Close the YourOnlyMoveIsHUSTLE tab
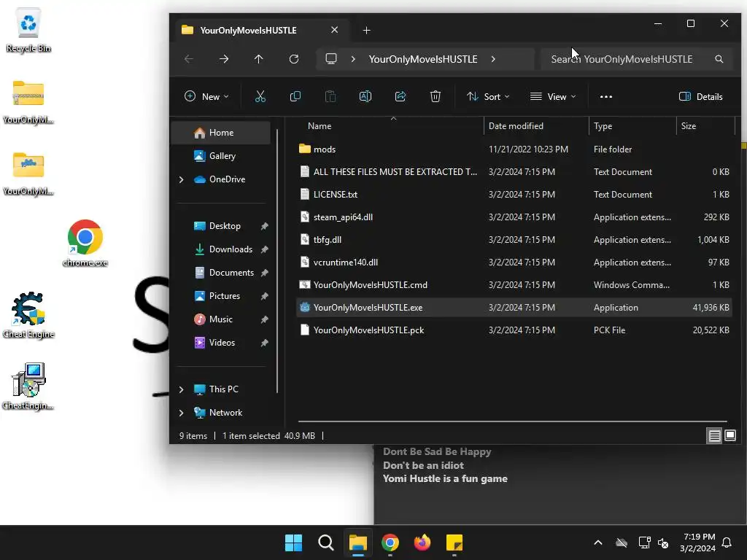 click(x=334, y=30)
